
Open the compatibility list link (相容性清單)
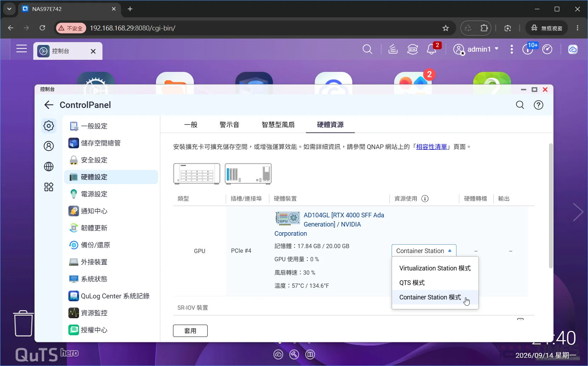[x=432, y=147]
